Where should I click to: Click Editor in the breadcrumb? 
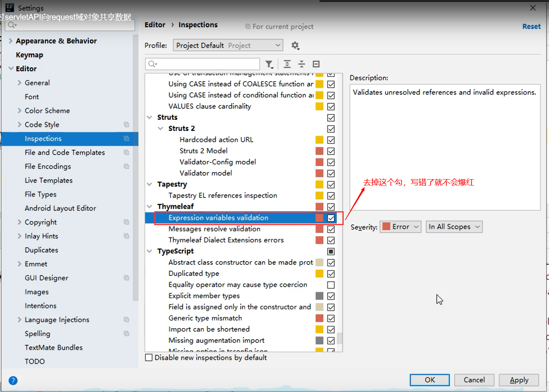point(155,25)
